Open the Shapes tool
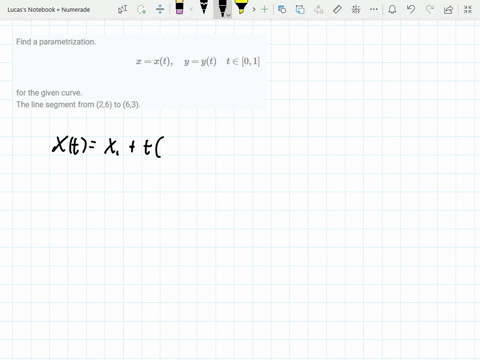 click(x=282, y=9)
